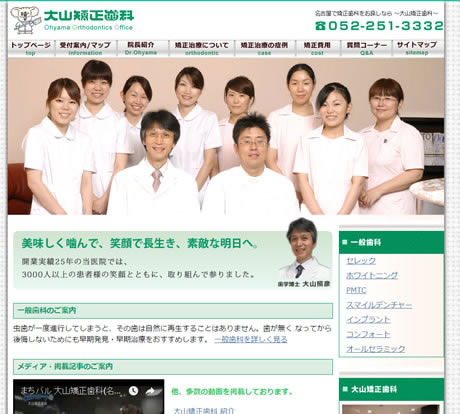The image size is (460, 414).
Task: Open the スマイルデンチャー link
Action: point(379,305)
